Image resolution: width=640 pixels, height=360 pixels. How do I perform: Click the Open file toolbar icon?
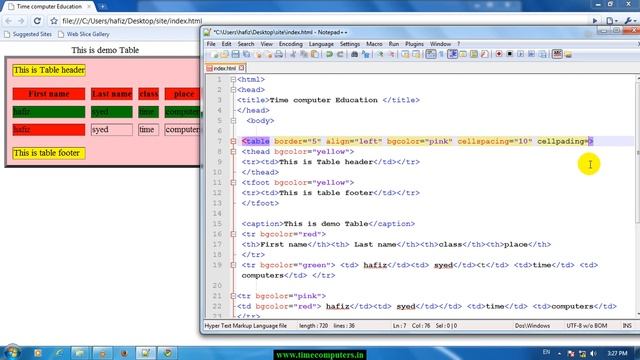224,54
